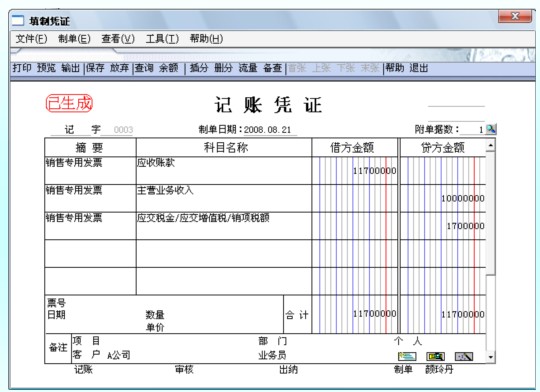Click the 附单据数 number input field
Screen dimensions: 540x392
(x=472, y=130)
